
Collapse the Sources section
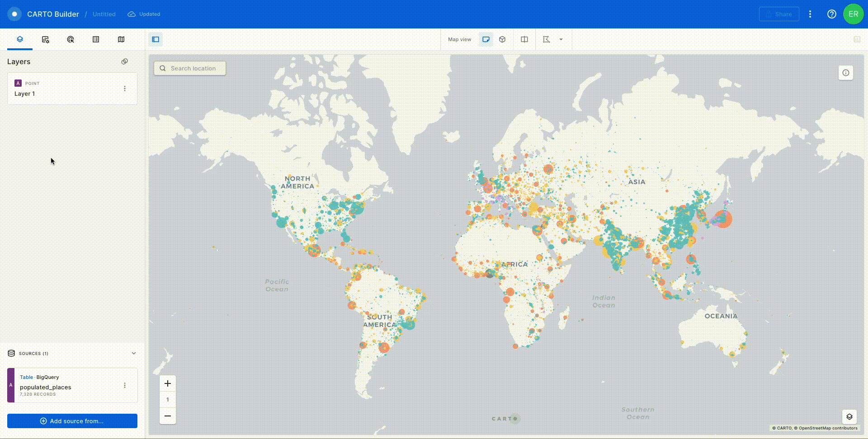coord(134,353)
